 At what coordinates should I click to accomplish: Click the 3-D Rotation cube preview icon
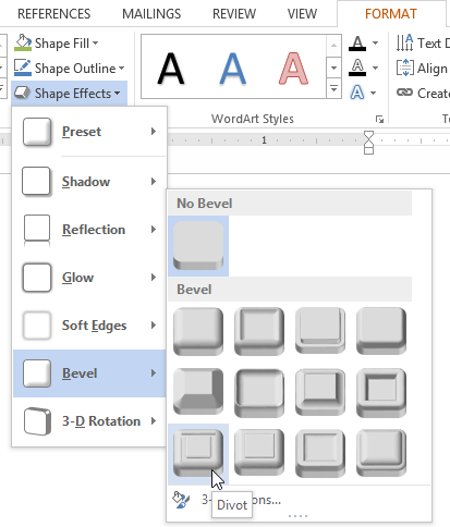(37, 421)
